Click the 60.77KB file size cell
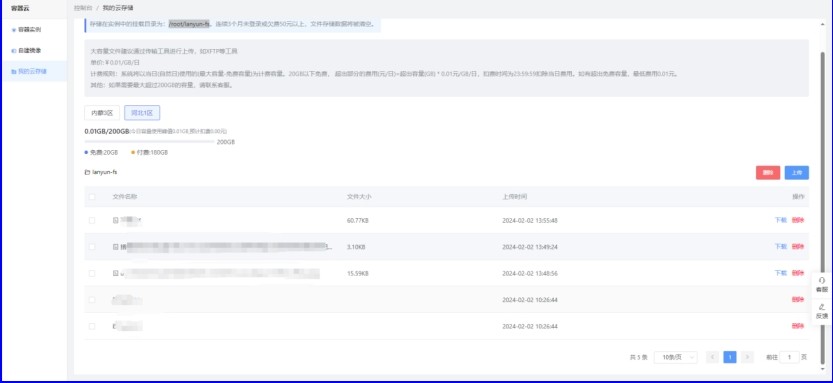 tap(358, 220)
